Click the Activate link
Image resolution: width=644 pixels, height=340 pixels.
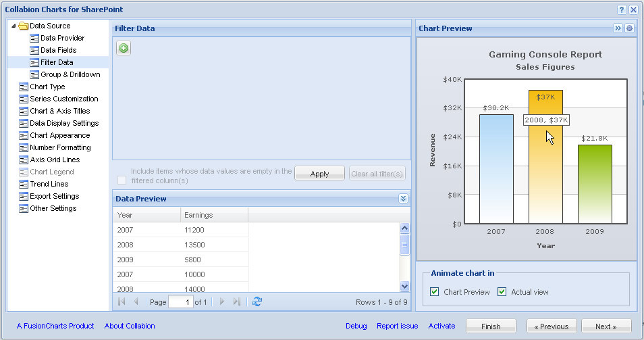(x=442, y=326)
